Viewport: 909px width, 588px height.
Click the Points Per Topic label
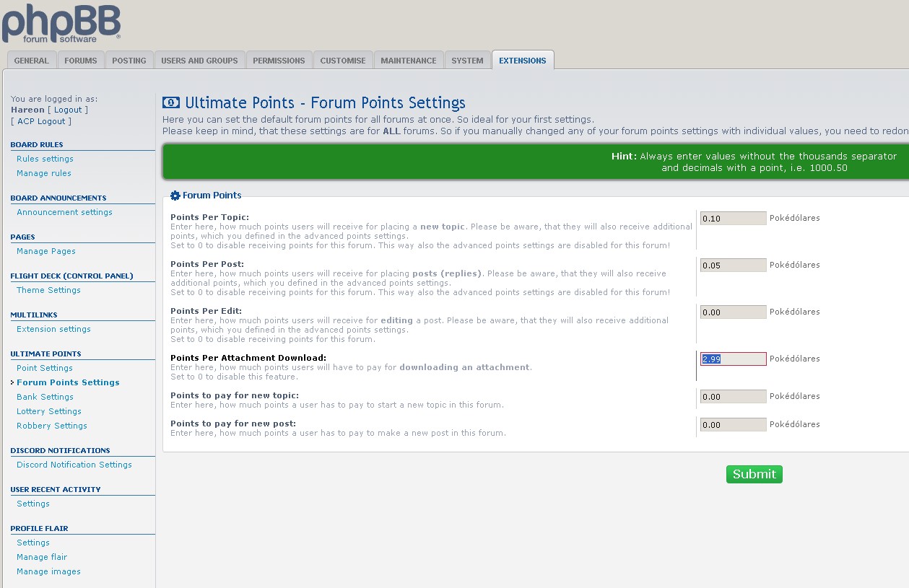(209, 217)
